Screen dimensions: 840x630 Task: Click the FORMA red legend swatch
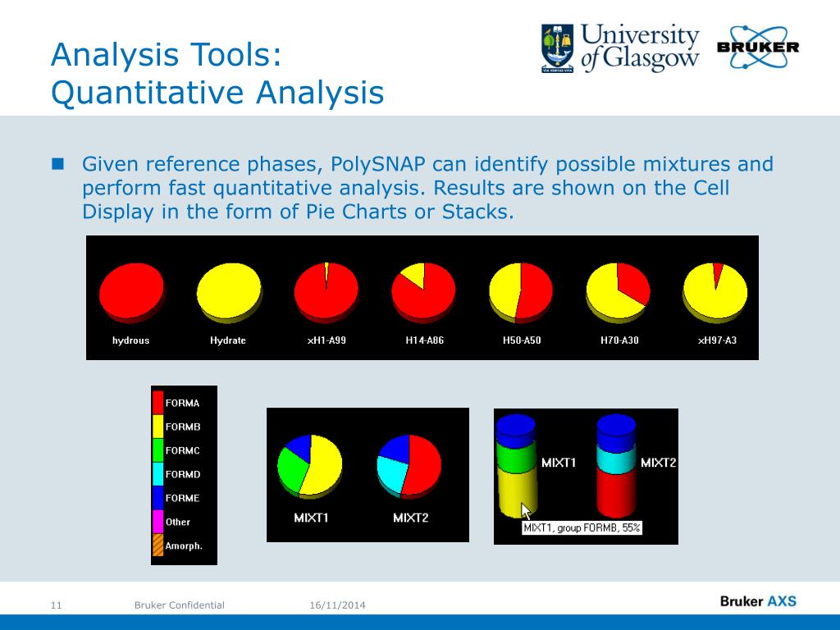[158, 403]
